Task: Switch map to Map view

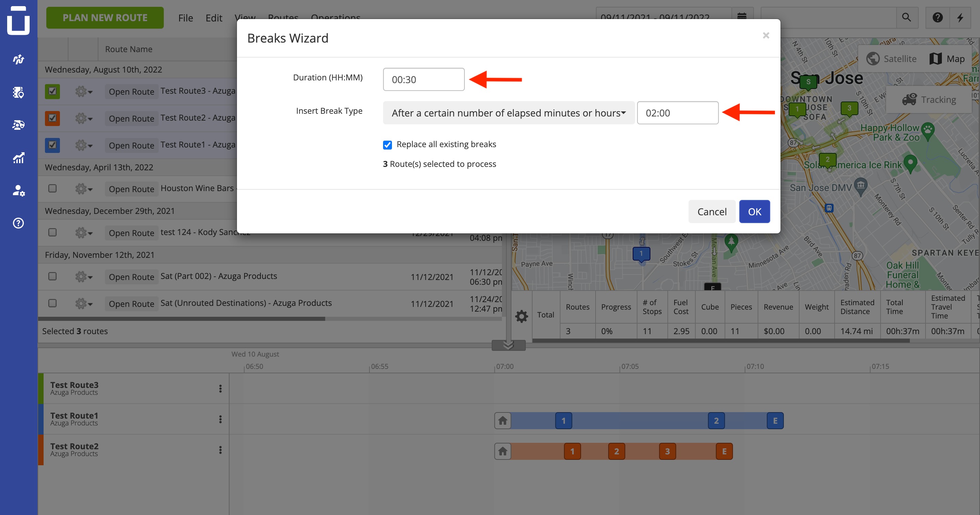Action: click(947, 59)
